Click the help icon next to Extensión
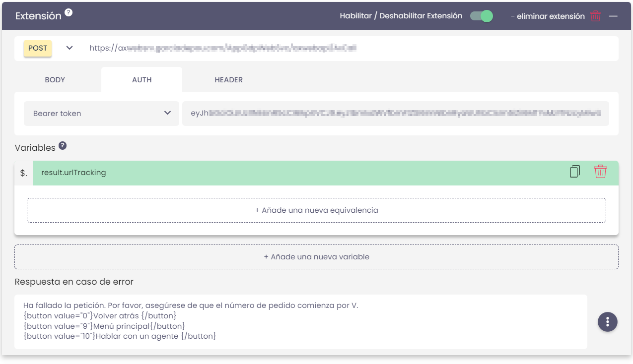The image size is (633, 364). click(69, 12)
